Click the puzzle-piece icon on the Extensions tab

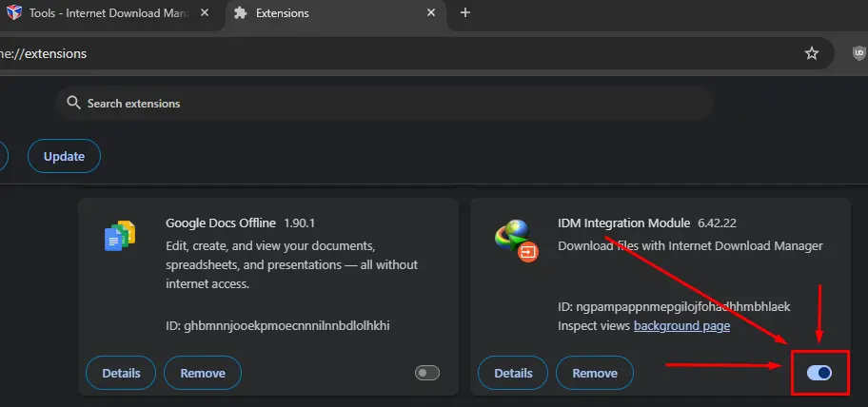[240, 12]
